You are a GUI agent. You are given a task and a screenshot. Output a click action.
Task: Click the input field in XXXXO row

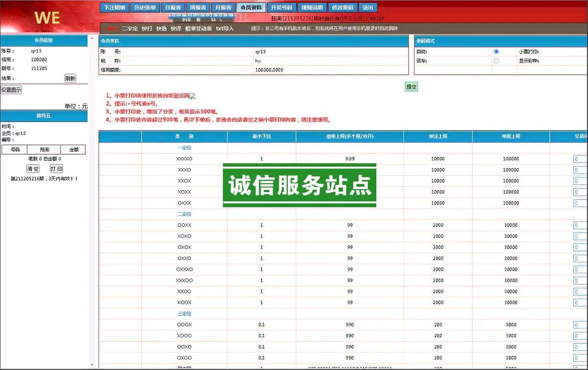coord(580,159)
